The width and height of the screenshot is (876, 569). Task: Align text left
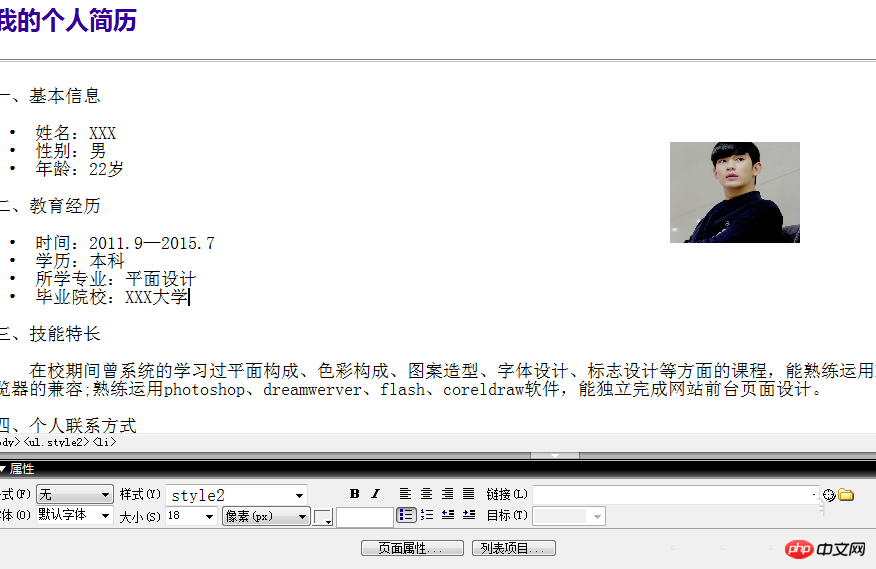click(x=405, y=494)
